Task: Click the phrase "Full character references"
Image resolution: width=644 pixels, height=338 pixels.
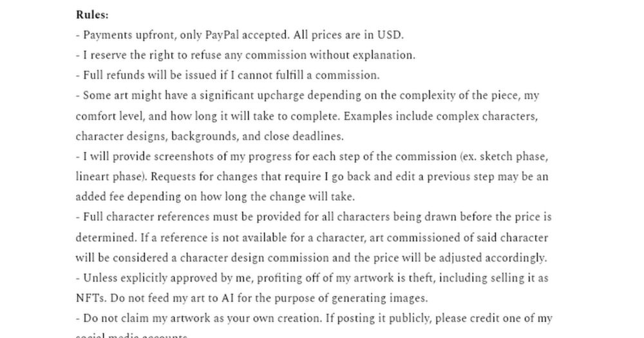Action: pyautogui.click(x=142, y=217)
